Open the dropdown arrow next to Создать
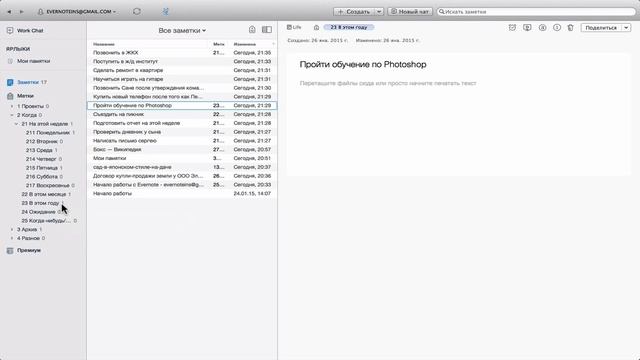Screen dimensions: 640x360 379,12
